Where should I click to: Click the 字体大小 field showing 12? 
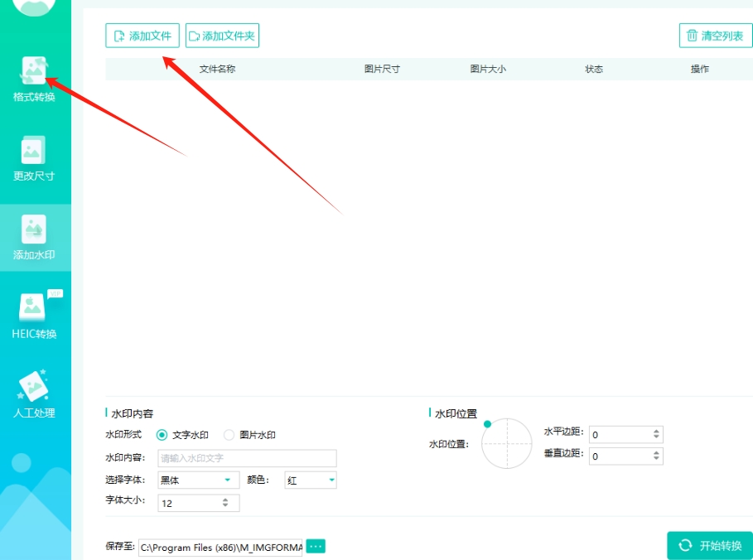pos(198,503)
